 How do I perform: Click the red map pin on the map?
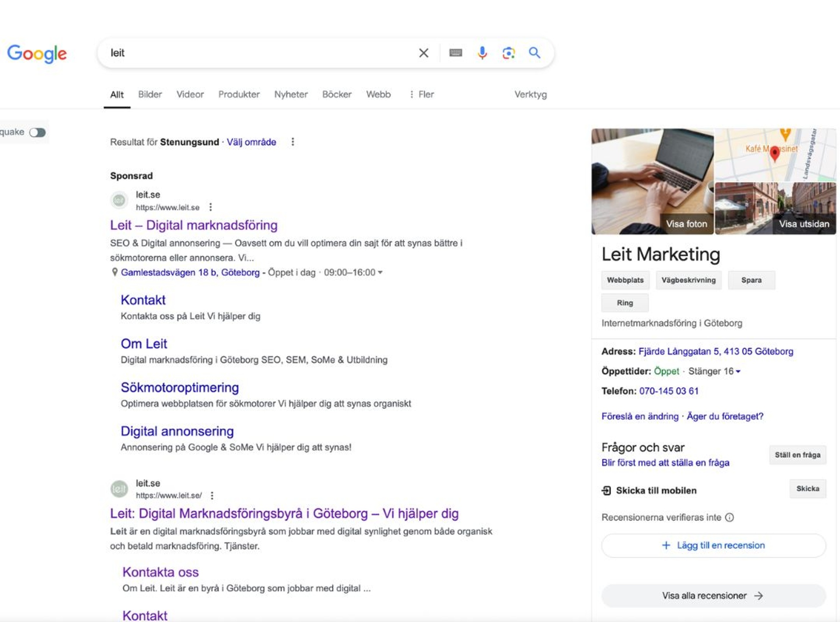pyautogui.click(x=774, y=154)
